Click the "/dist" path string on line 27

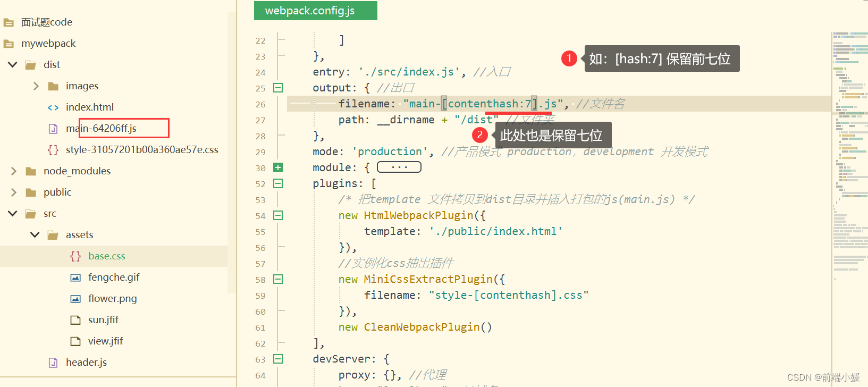point(477,120)
